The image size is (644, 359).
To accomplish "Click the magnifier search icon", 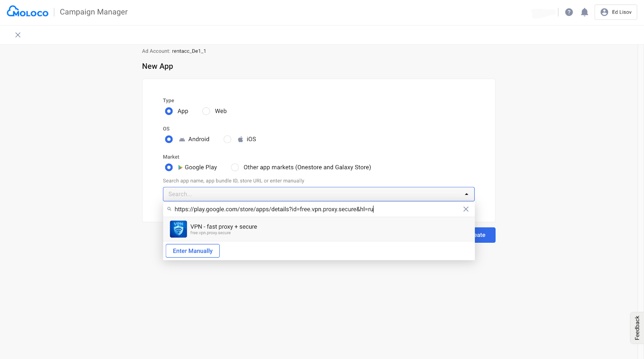I will [x=169, y=209].
